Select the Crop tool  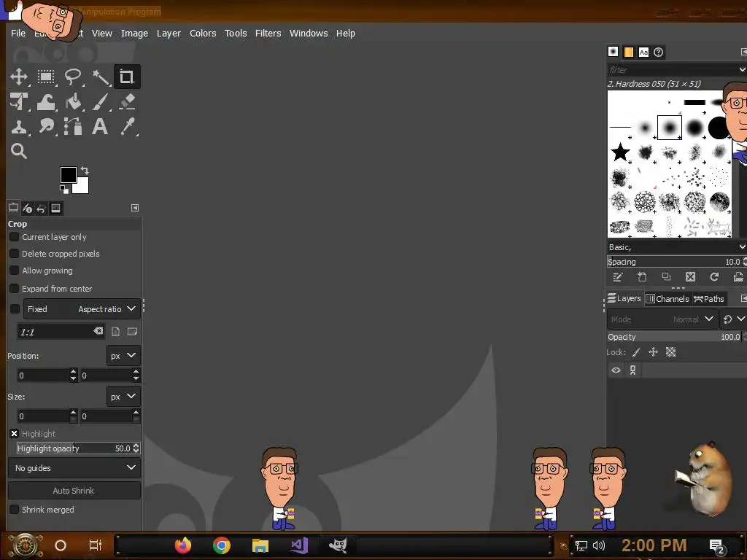pyautogui.click(x=127, y=77)
